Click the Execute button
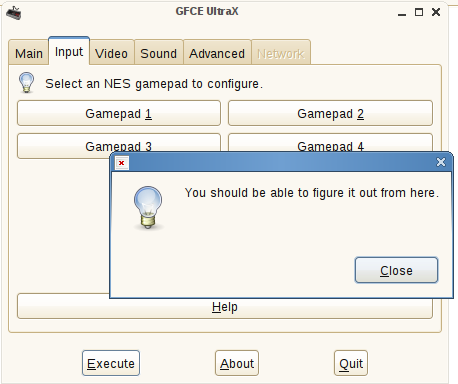The height and width of the screenshot is (384, 458). coord(111,363)
